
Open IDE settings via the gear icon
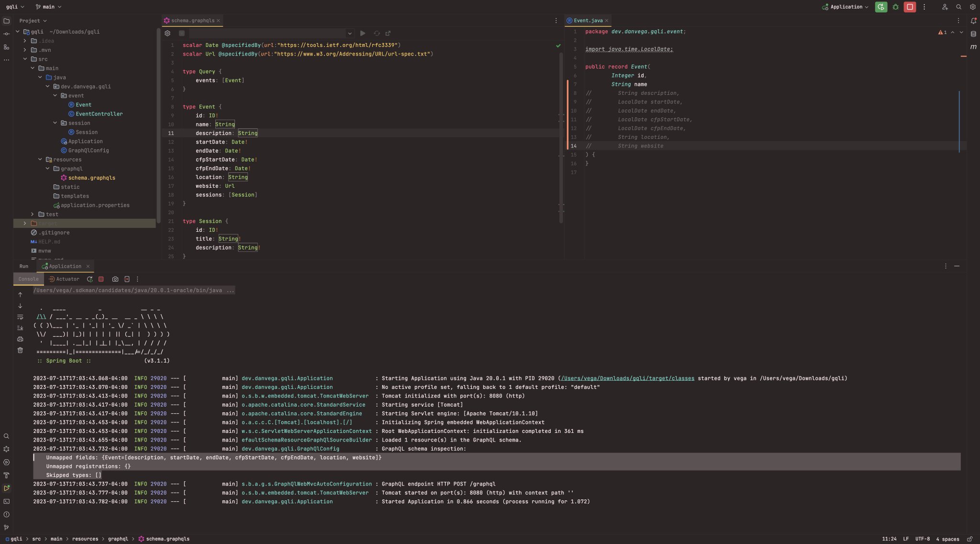point(972,7)
